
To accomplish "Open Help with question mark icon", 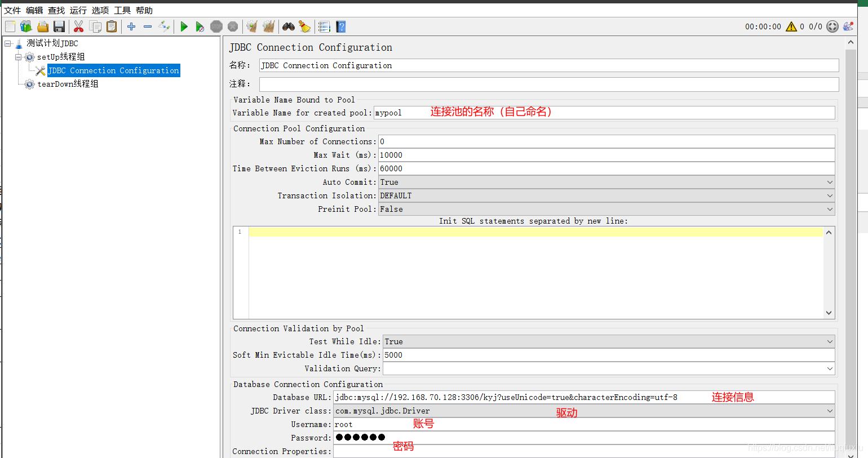I will [340, 26].
